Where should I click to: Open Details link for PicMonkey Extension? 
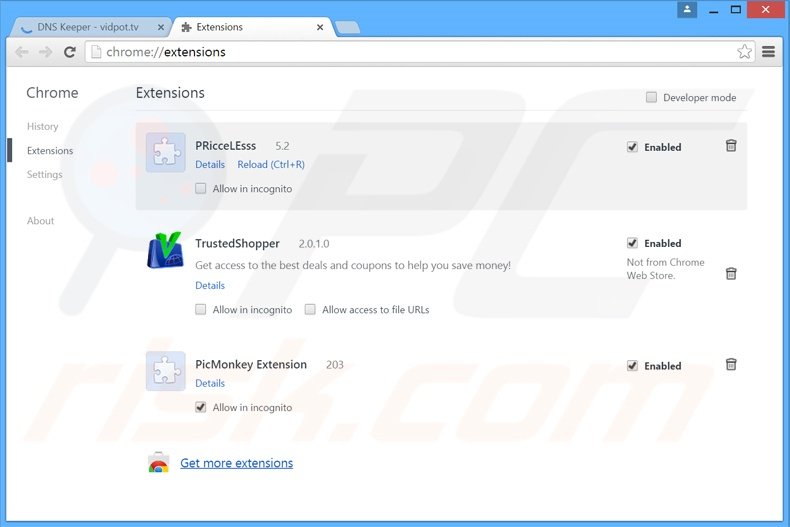(210, 383)
